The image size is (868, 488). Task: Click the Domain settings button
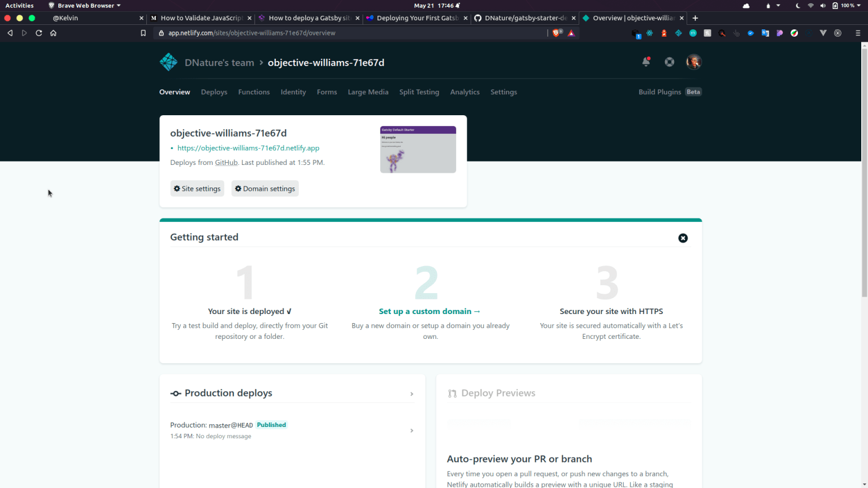tap(265, 189)
